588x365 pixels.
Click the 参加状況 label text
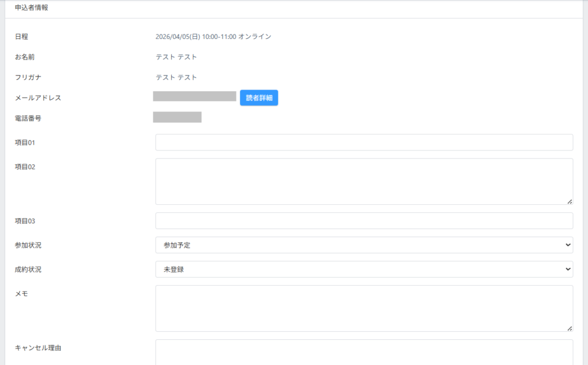pyautogui.click(x=28, y=246)
